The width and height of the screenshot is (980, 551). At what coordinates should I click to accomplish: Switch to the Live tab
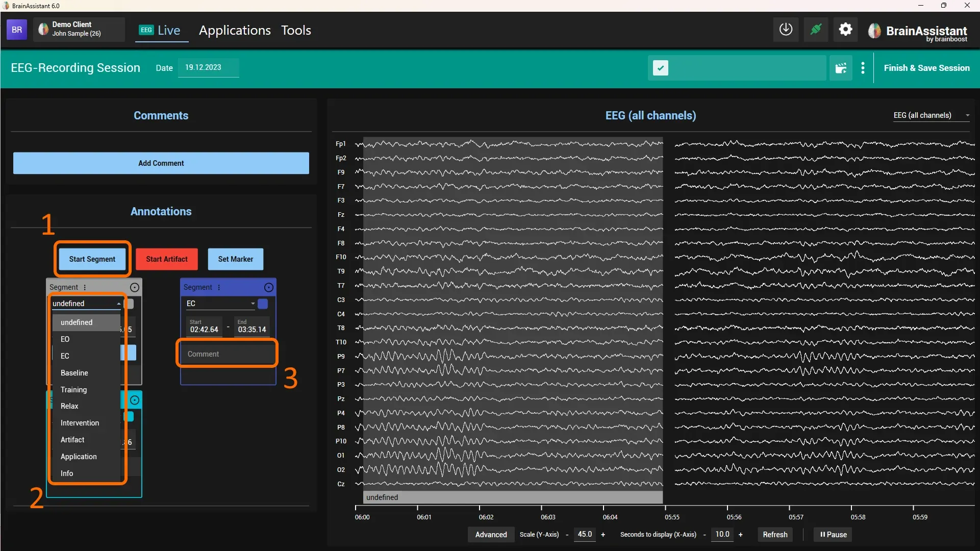tap(161, 30)
